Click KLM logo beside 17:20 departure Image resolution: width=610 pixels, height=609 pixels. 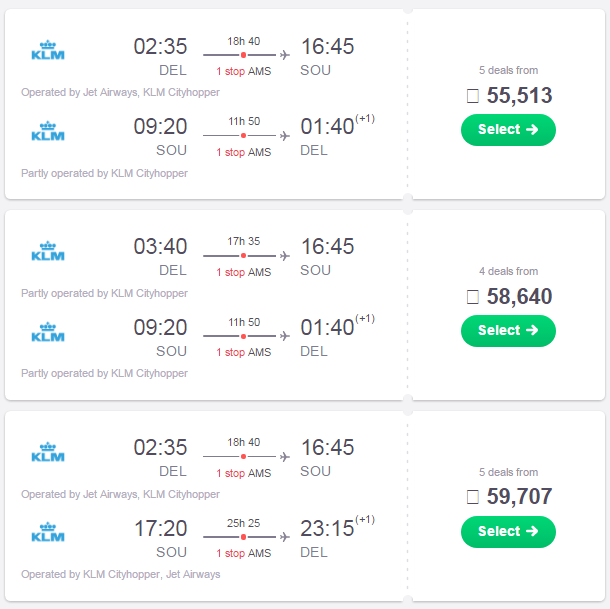pyautogui.click(x=48, y=533)
